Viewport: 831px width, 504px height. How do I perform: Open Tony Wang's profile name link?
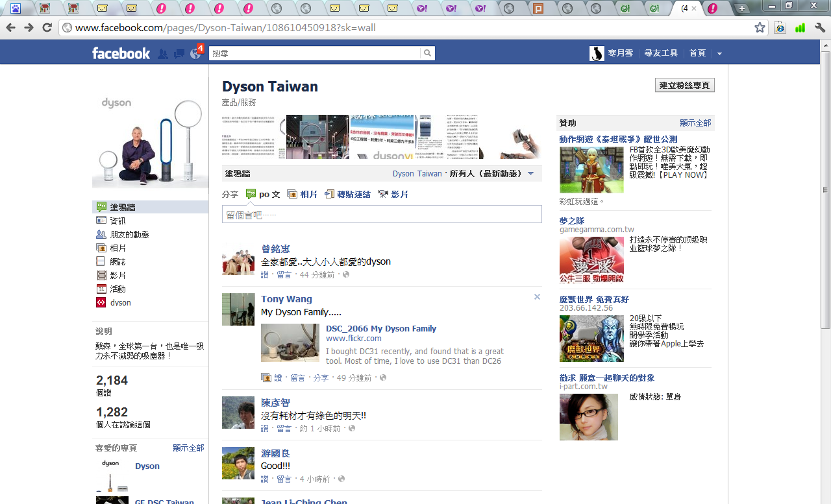(x=286, y=299)
